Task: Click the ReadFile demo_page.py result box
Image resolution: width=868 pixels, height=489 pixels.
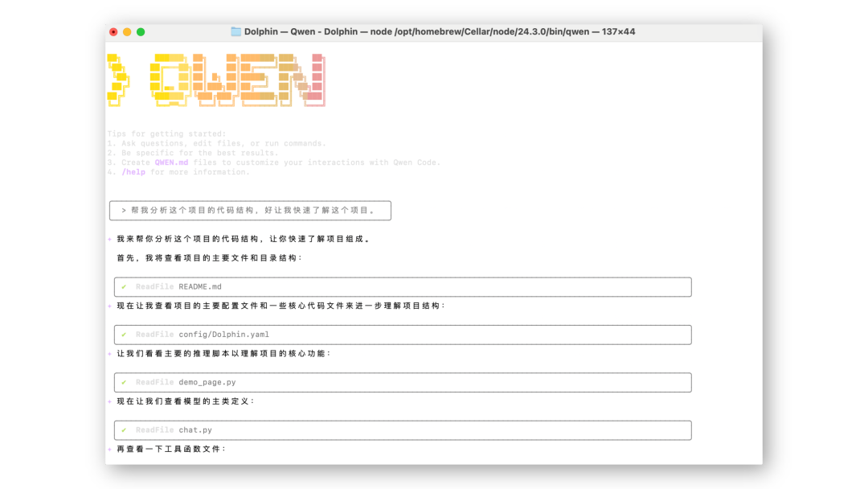Action: [x=403, y=382]
